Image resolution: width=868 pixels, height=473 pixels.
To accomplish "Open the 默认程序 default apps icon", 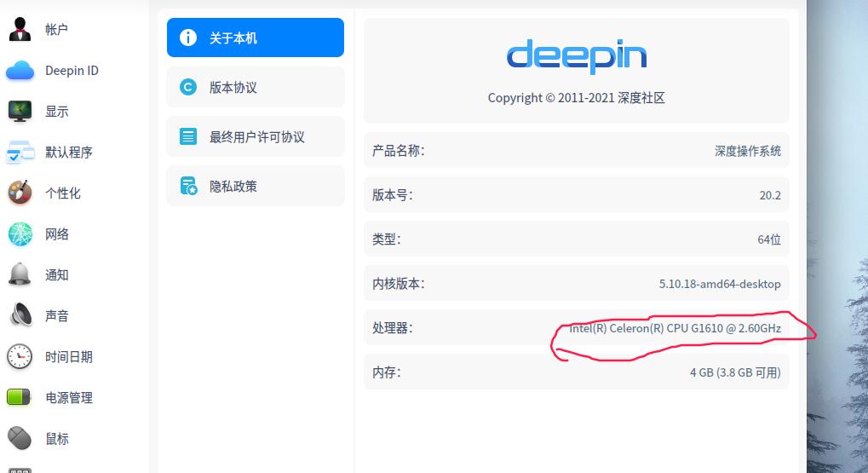I will [x=20, y=153].
